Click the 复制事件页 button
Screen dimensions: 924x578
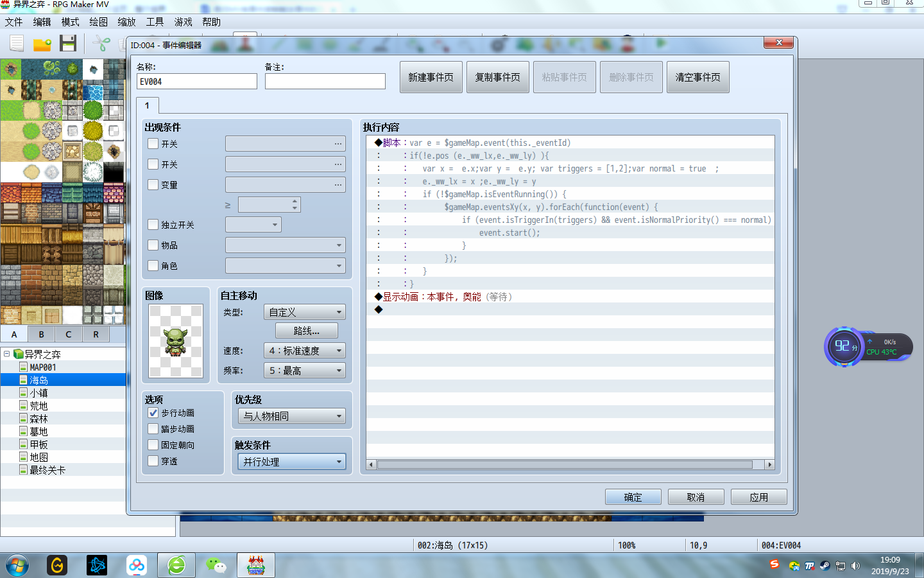498,77
